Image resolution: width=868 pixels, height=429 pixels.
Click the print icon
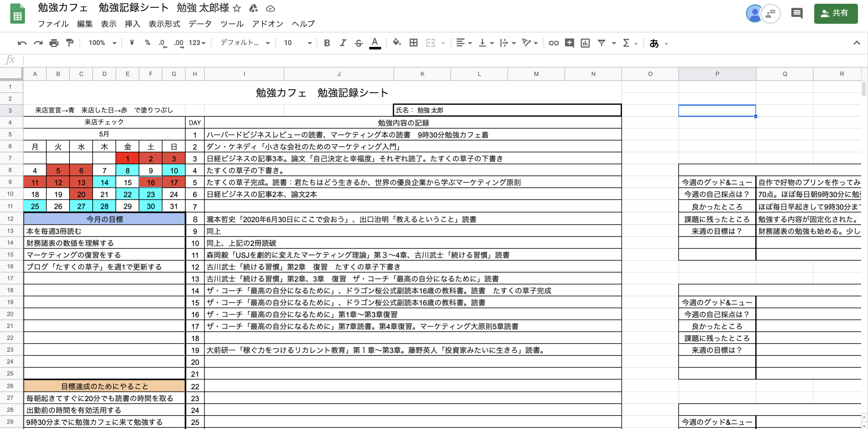pos(54,43)
